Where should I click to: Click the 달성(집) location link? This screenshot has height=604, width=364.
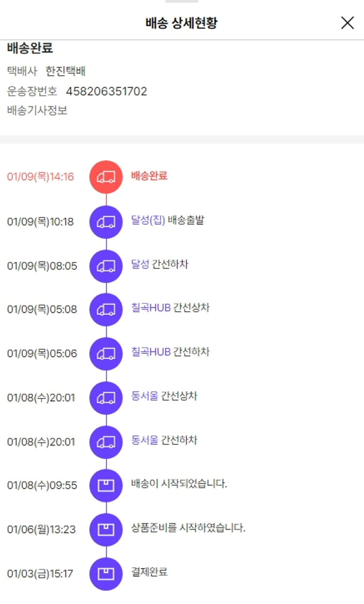148,220
